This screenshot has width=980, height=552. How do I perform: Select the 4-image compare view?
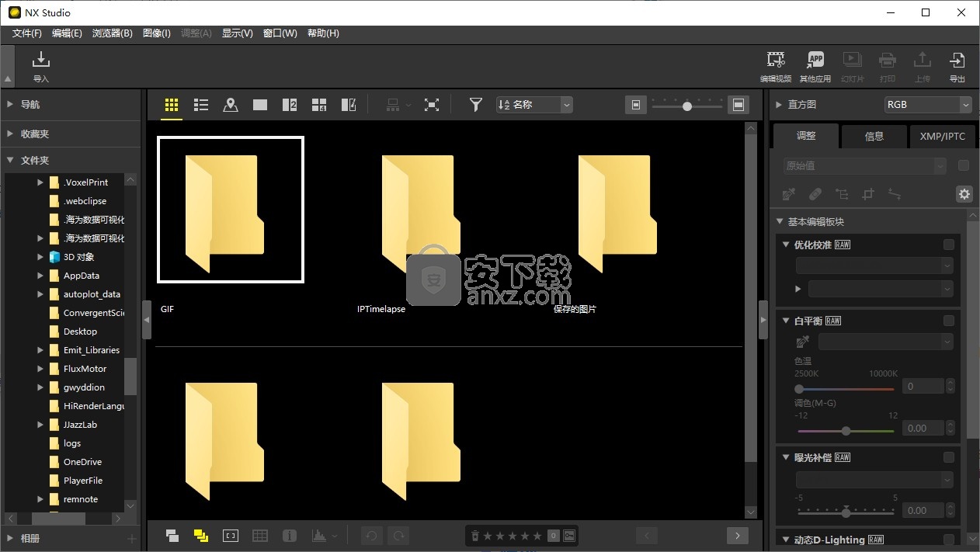pyautogui.click(x=319, y=105)
